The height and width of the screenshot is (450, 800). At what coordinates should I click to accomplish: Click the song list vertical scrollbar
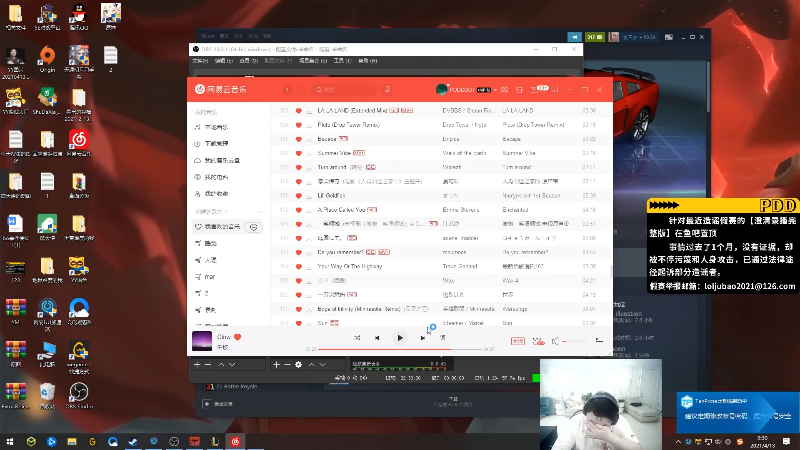[x=611, y=270]
